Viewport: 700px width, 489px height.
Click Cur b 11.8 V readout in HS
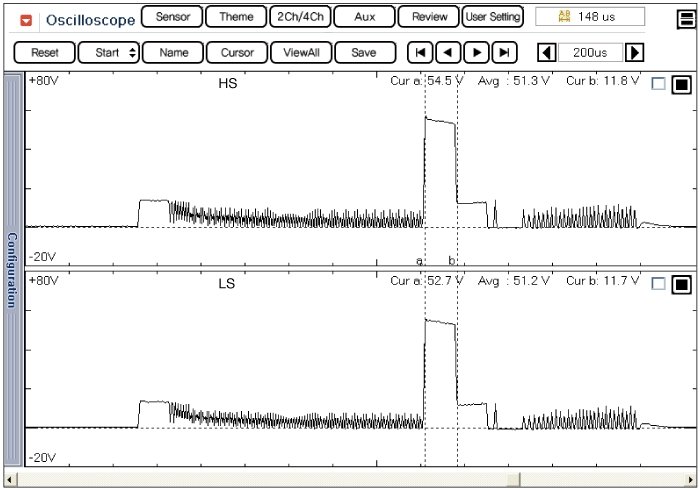[x=603, y=81]
